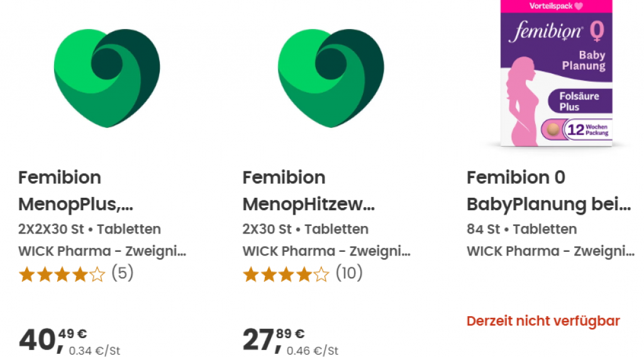The image size is (644, 357).
Task: Open the Femibion 0 BabyPlanung product title
Action: 548,191
